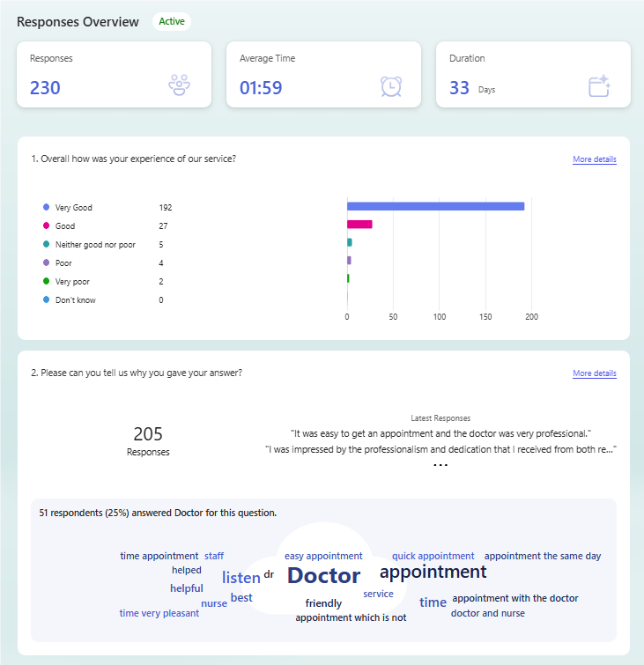Select the word Doctor in word cloud
Image resolution: width=644 pixels, height=665 pixels.
click(323, 575)
